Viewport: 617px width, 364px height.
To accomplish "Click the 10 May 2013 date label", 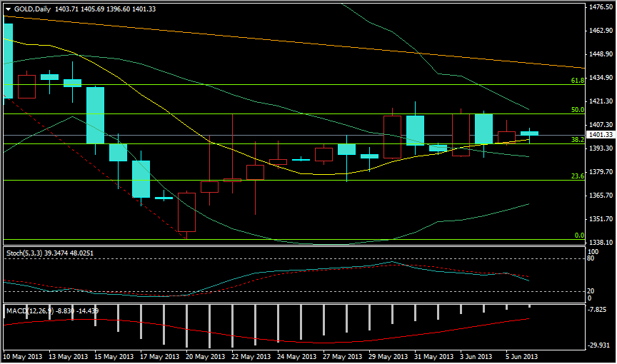I will 22,357.
